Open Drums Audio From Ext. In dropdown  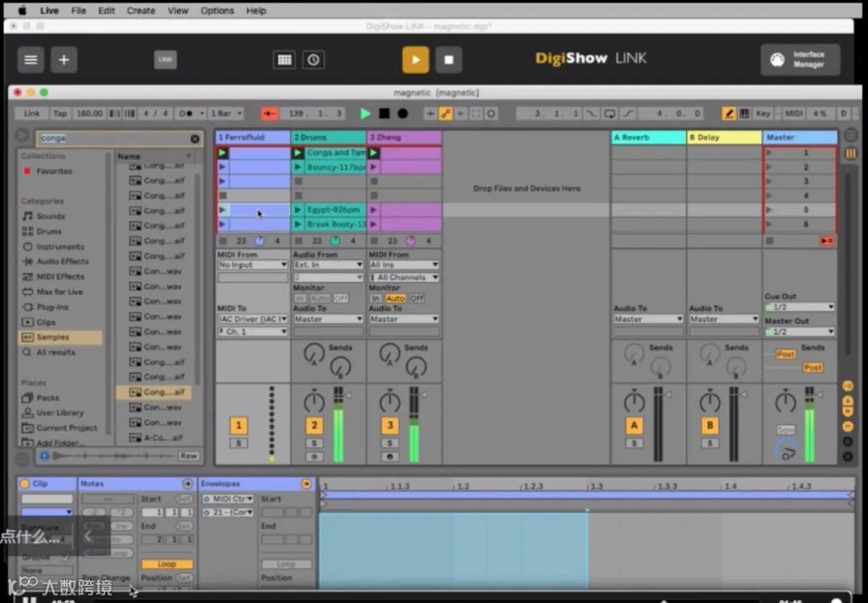click(328, 265)
